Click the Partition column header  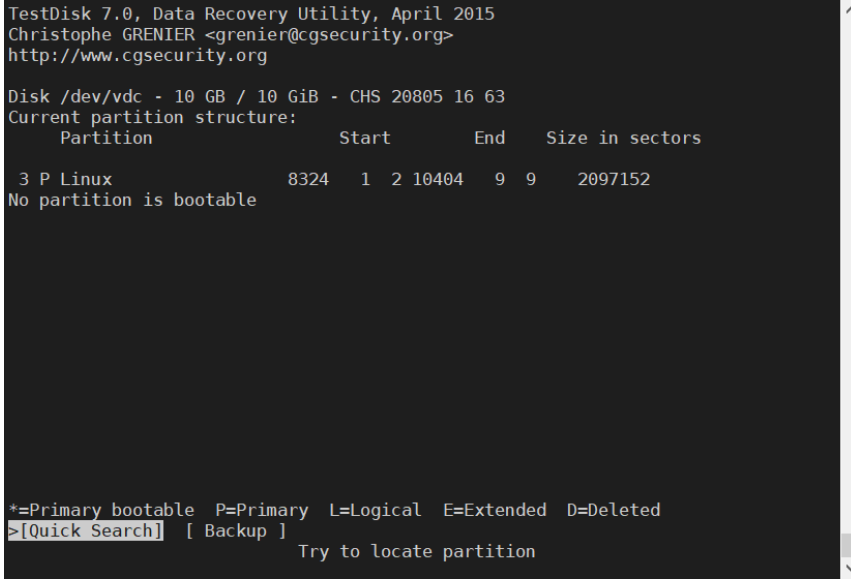coord(106,138)
